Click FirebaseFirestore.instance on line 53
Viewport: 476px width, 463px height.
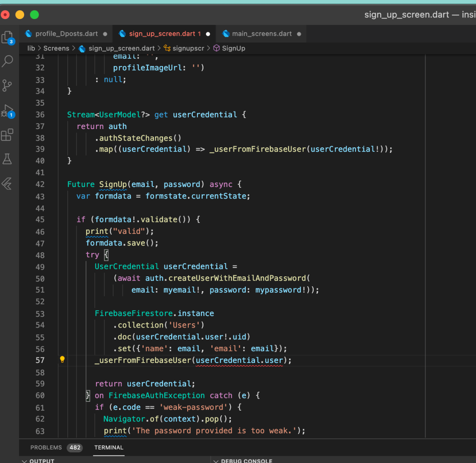pyautogui.click(x=154, y=313)
